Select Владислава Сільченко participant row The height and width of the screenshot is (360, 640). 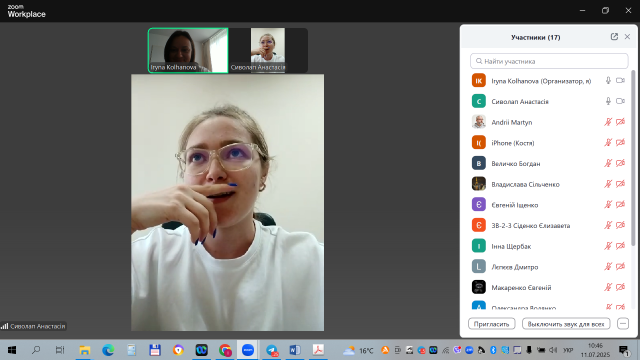pos(548,184)
